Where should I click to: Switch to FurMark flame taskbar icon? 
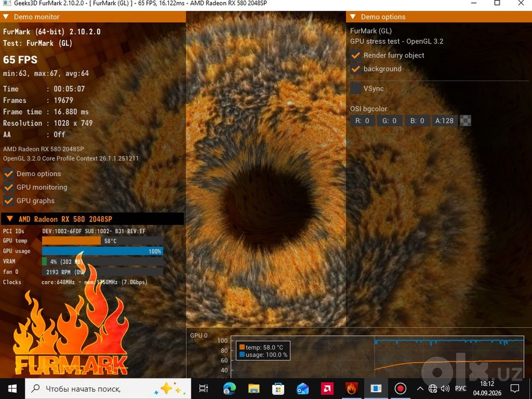351,389
